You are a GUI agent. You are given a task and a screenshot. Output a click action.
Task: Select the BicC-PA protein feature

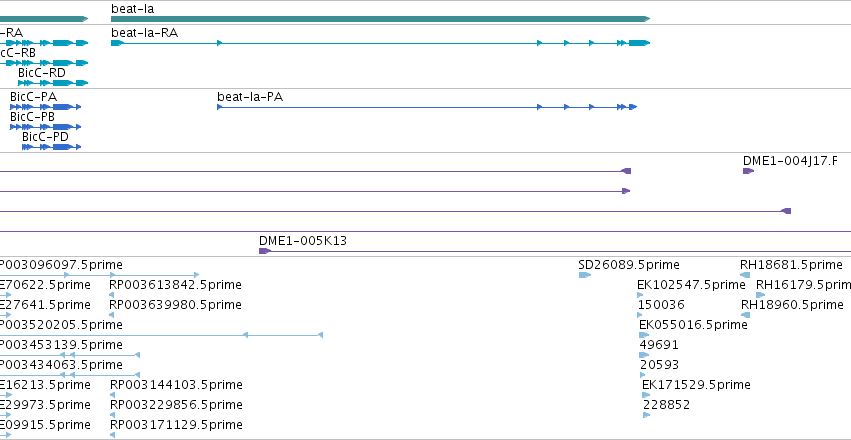(x=46, y=107)
